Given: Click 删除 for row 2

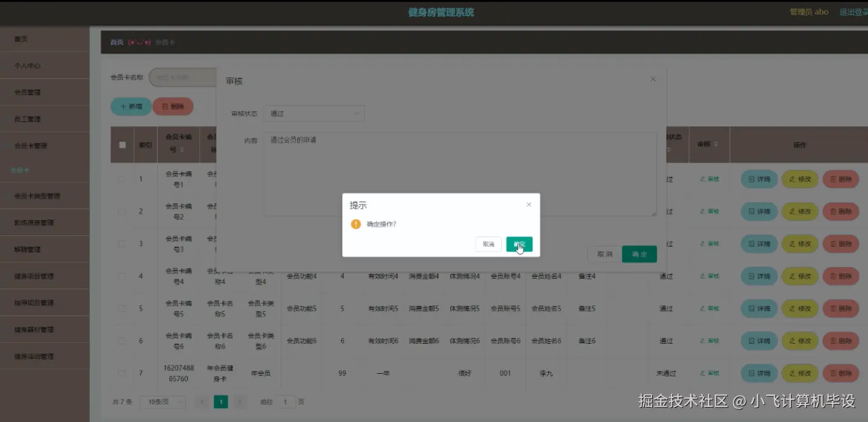Looking at the screenshot, I should (x=841, y=211).
